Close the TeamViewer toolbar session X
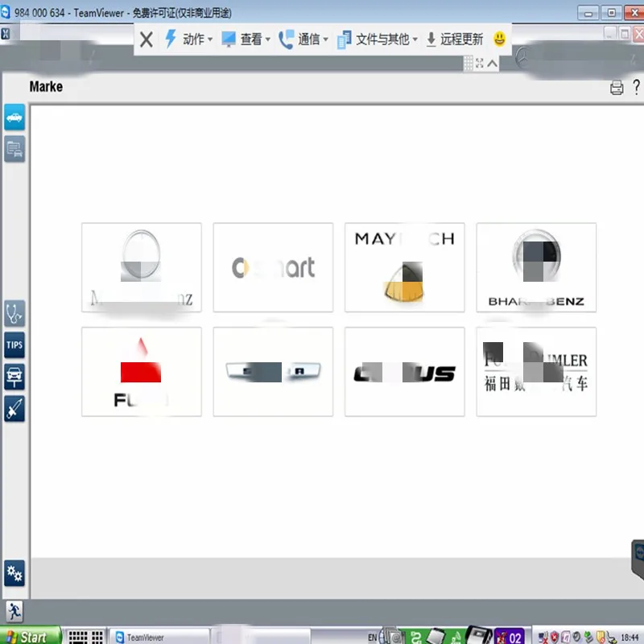This screenshot has width=644, height=644. (147, 39)
